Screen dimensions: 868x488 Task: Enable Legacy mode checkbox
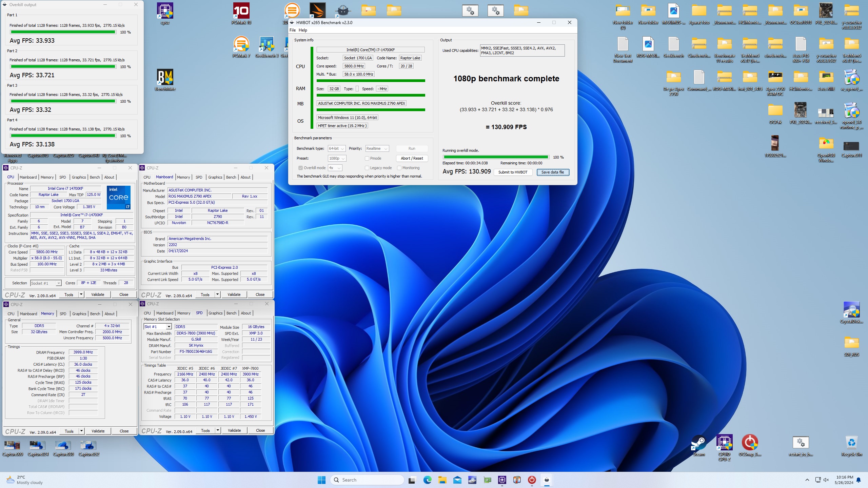[x=367, y=168]
